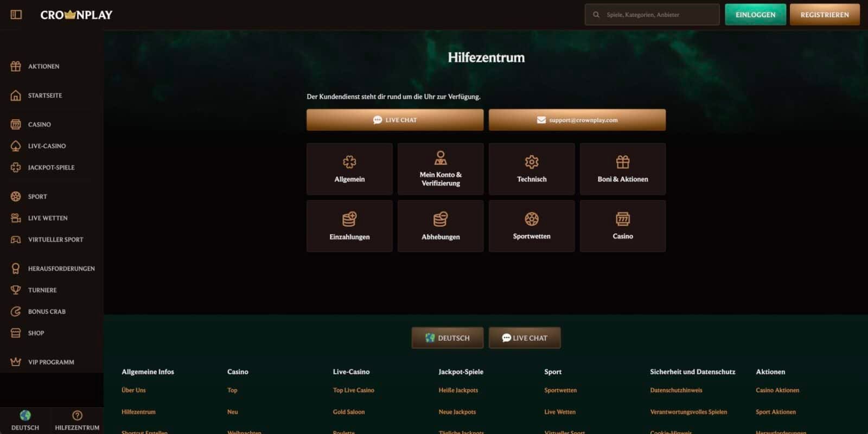Open the Technisch help category
The width and height of the screenshot is (868, 434).
point(531,169)
